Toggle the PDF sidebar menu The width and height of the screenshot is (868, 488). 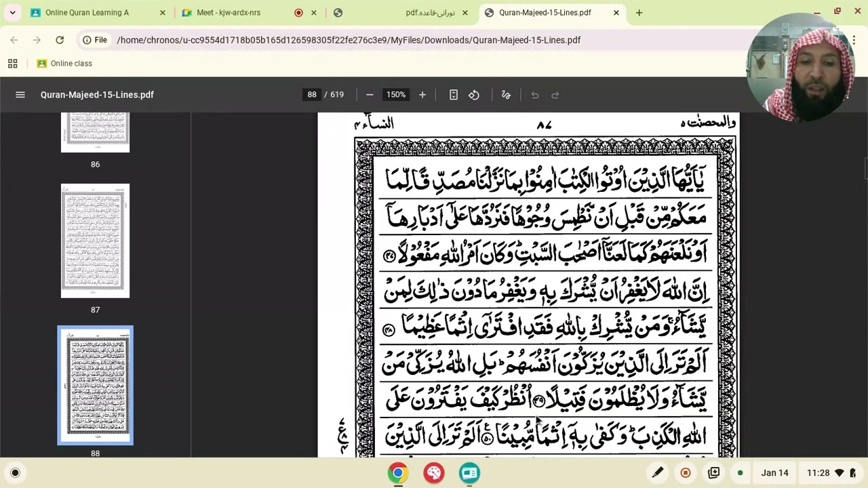coord(20,95)
